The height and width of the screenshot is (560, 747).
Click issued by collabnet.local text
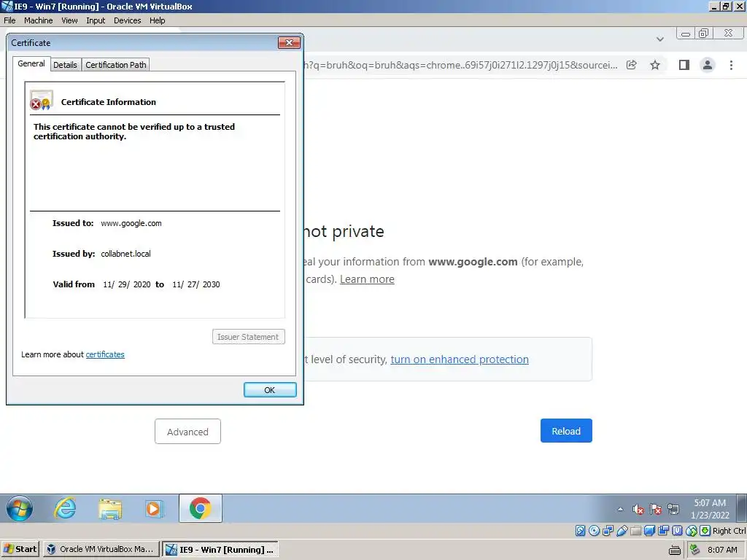pos(125,254)
